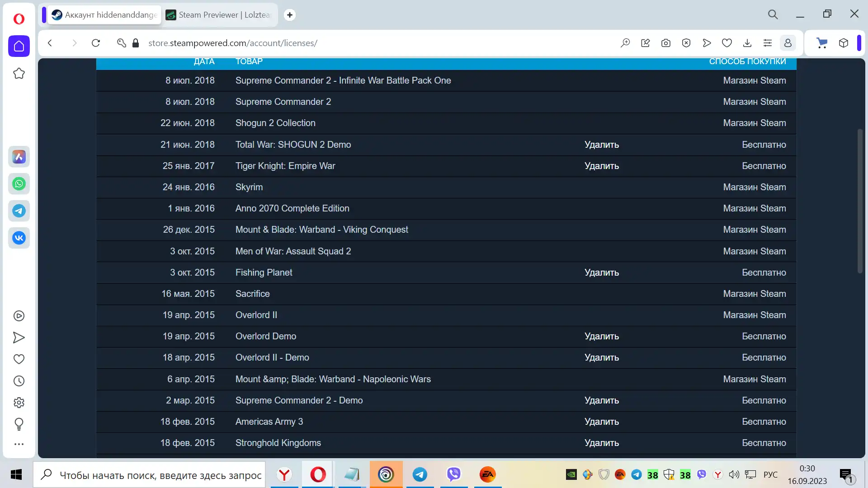Launch Aria AI from sidebar

19,157
